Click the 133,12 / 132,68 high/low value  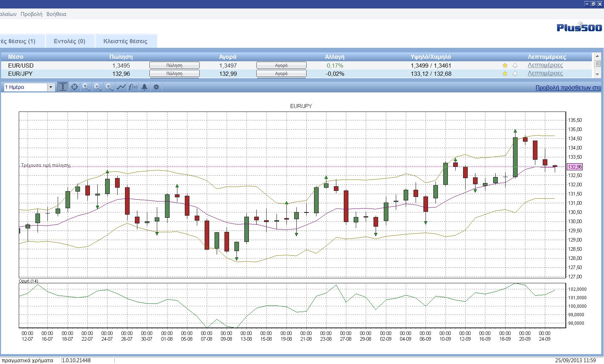[431, 74]
